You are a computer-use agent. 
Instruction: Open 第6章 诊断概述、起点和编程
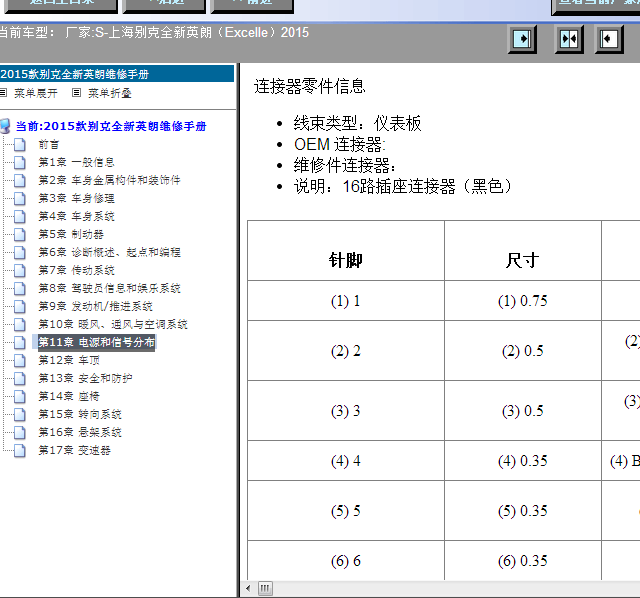click(x=109, y=252)
